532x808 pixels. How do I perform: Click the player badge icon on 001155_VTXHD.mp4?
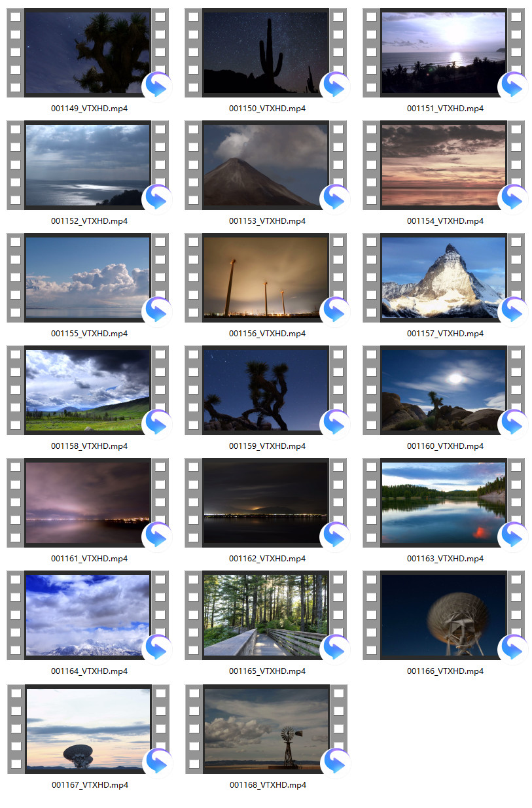(157, 311)
